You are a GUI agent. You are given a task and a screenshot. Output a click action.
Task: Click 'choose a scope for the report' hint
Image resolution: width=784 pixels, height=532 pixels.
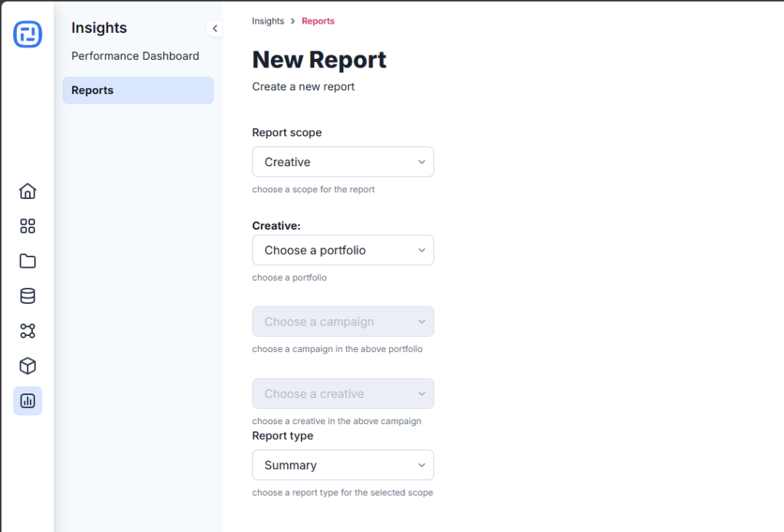(x=313, y=190)
